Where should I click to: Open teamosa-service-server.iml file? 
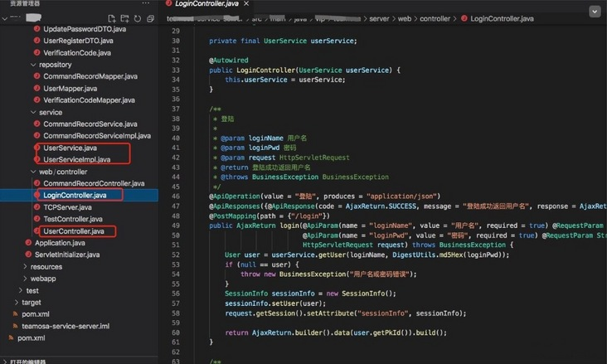[x=66, y=326]
